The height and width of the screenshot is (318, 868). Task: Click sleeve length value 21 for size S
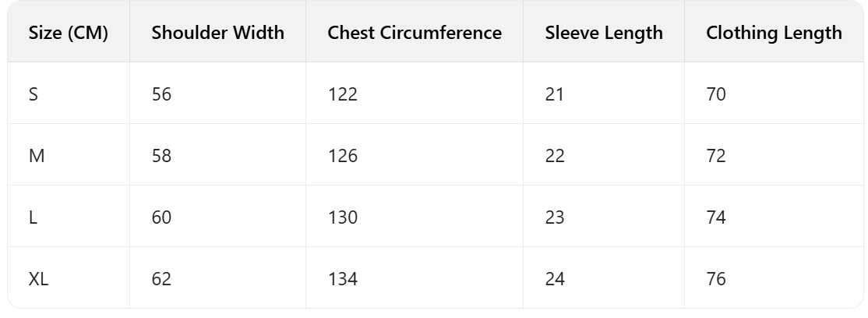pos(555,94)
